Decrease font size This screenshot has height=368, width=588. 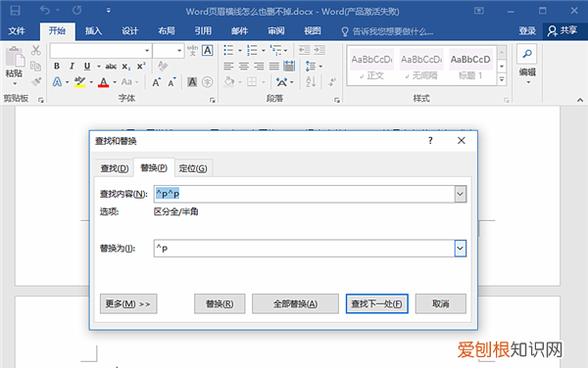(171, 82)
